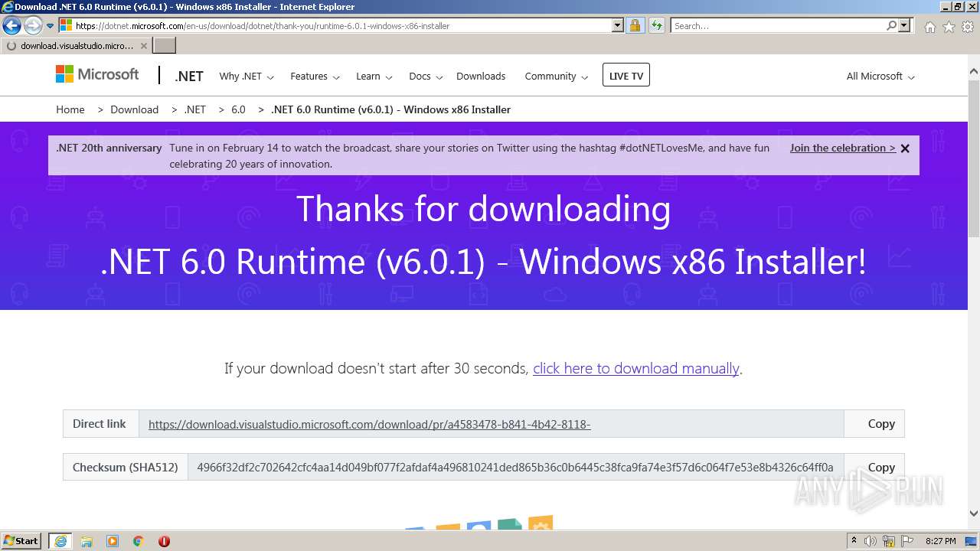Click the LIVE TV button

coord(626,75)
